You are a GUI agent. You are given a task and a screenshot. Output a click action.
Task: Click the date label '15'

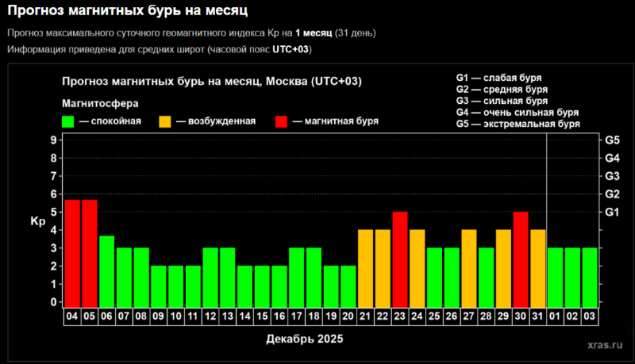pos(262,316)
